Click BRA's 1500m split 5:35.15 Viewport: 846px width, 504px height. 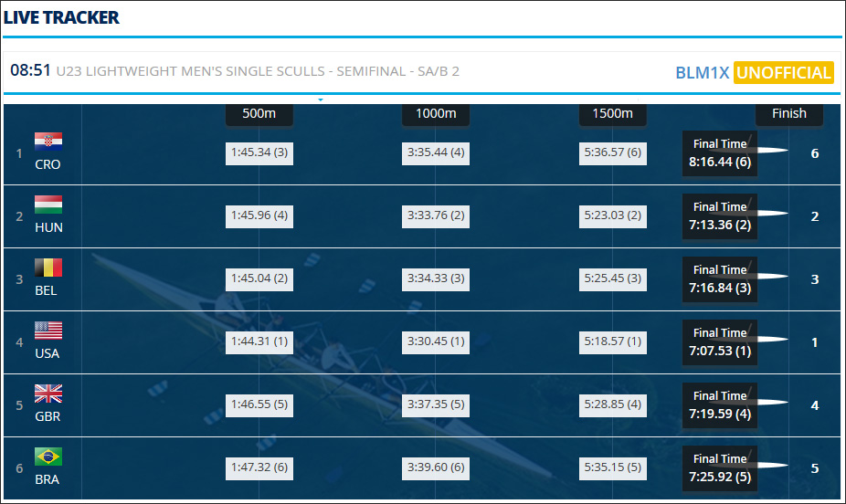coord(613,467)
